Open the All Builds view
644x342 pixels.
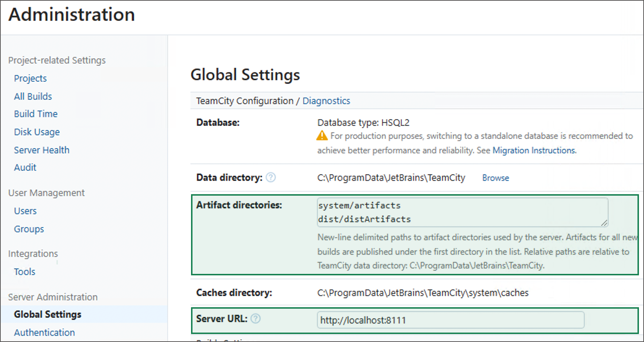[33, 96]
